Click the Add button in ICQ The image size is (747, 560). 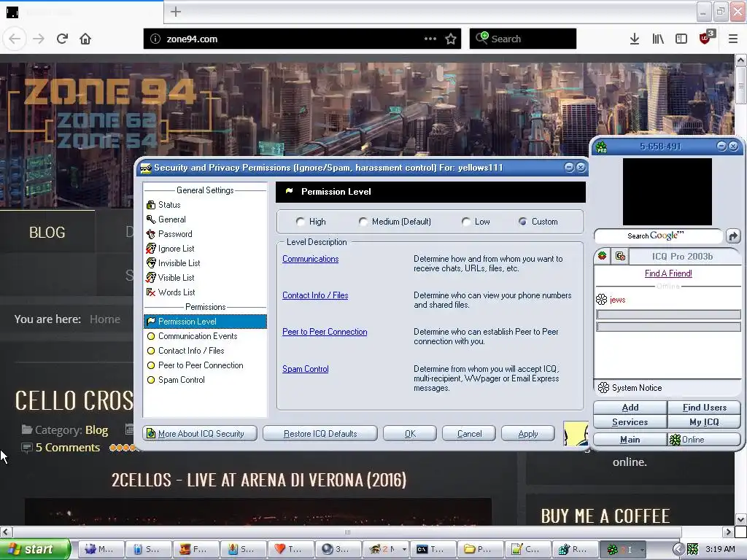tap(630, 408)
